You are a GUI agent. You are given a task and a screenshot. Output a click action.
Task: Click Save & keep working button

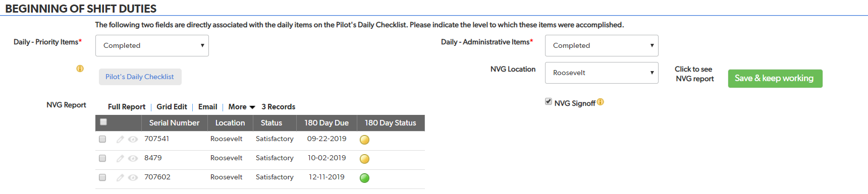(x=775, y=79)
